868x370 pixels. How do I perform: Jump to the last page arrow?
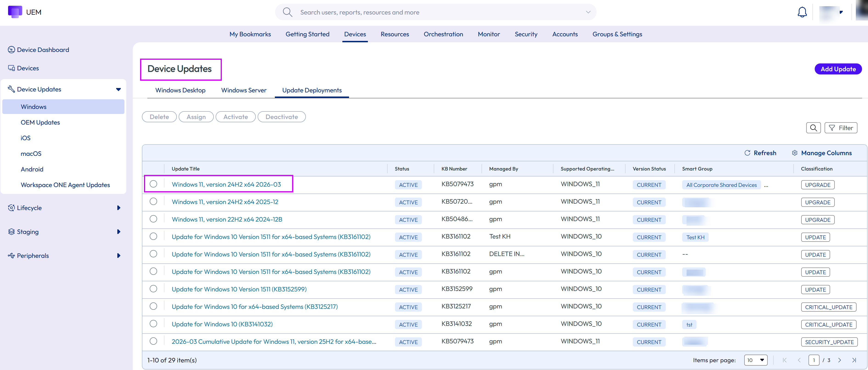[x=854, y=360]
